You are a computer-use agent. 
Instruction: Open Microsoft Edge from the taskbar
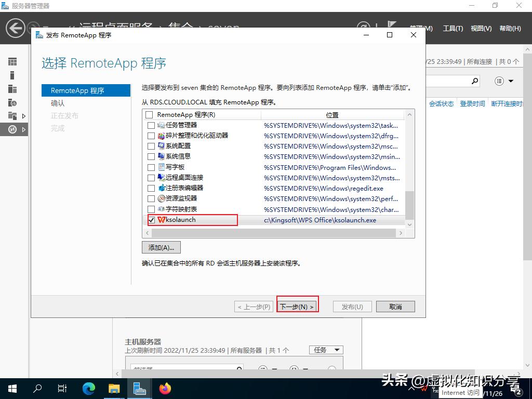point(88,388)
